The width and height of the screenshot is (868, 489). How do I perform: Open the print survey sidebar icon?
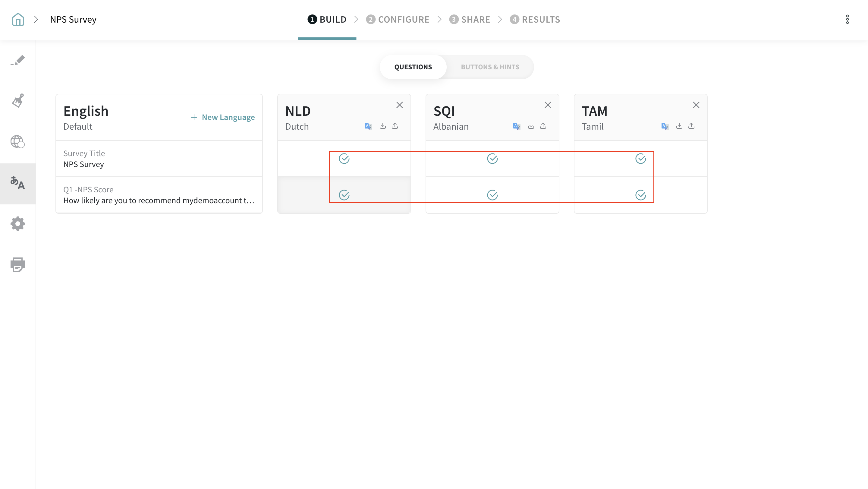point(18,265)
